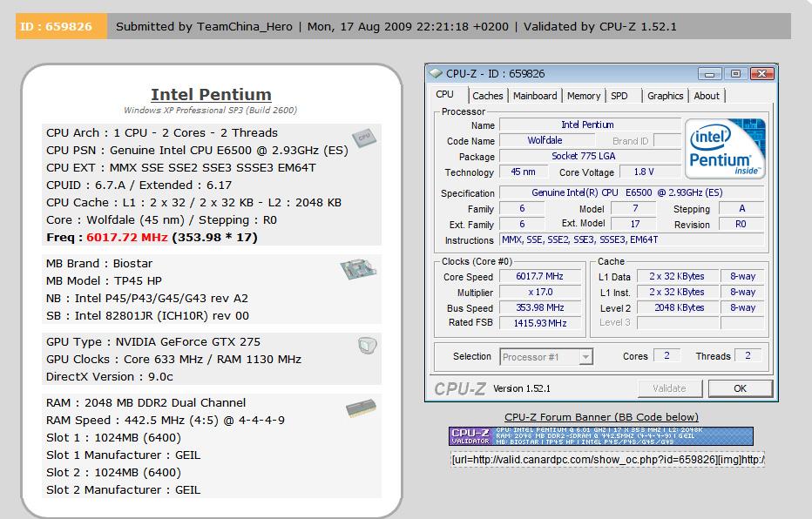Click the MB Model : TP45 HP line
Screen dimensions: 812x519
pos(104,280)
